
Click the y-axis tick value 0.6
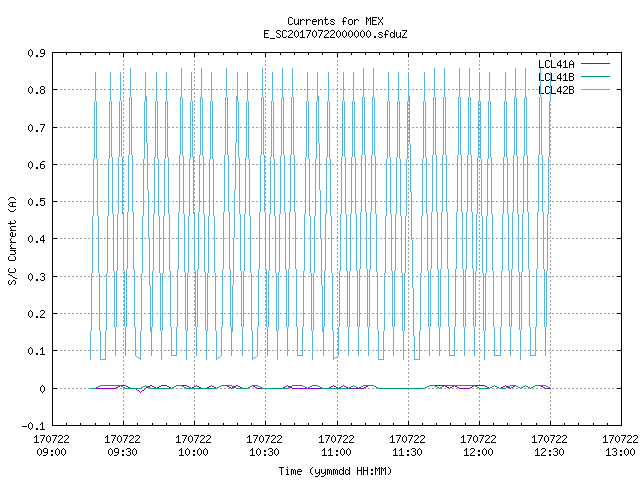(x=36, y=165)
